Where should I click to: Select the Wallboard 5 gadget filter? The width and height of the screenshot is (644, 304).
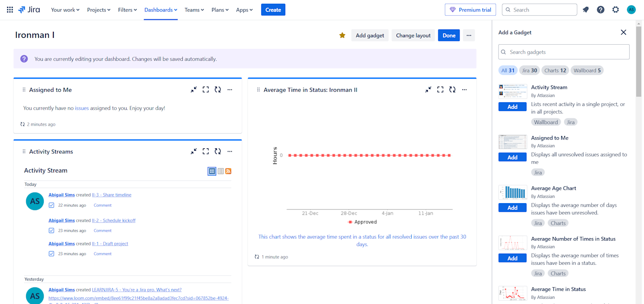(x=587, y=70)
